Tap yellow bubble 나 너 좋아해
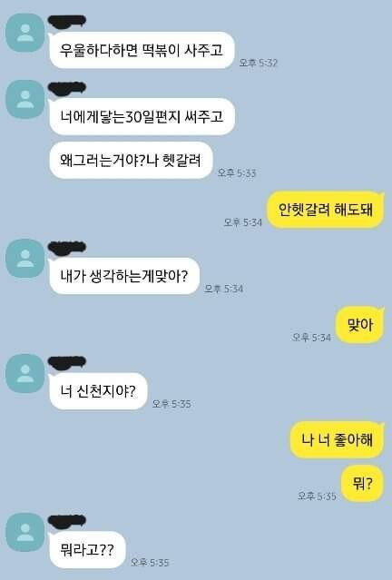Image resolution: width=392 pixels, height=580 pixels. pos(337,440)
